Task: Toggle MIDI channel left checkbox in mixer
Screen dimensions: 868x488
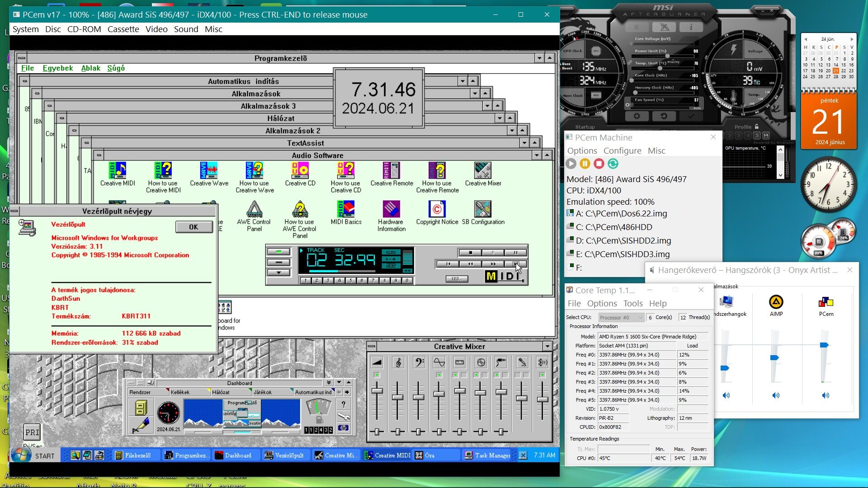Action: (456, 375)
